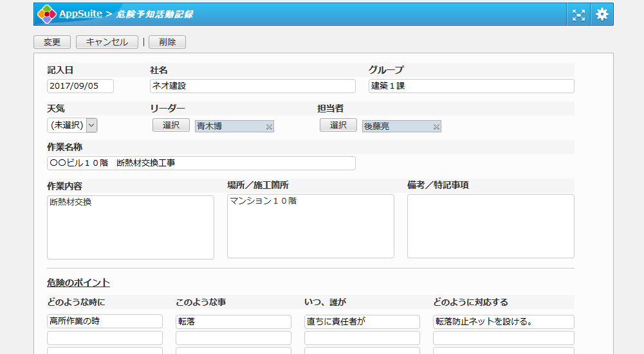Edit the 転落防止ネットを設ける response field
This screenshot has width=644, height=354.
(x=503, y=321)
